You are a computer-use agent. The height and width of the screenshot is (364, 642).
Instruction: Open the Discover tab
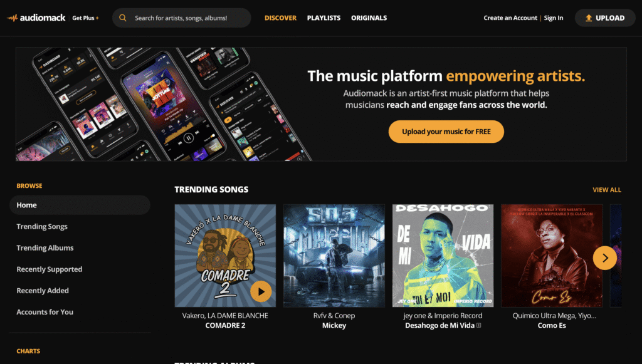[280, 18]
